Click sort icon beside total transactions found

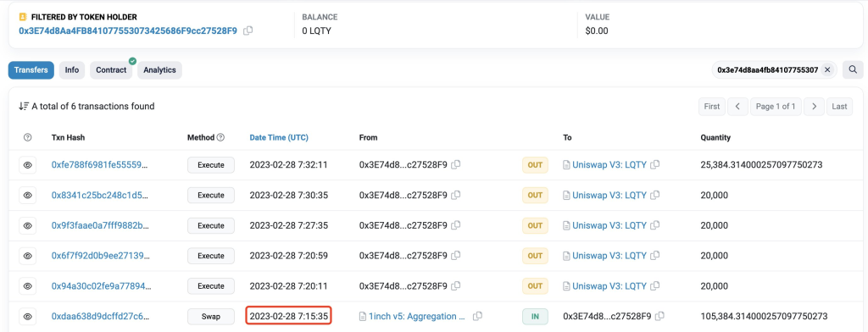pos(24,106)
